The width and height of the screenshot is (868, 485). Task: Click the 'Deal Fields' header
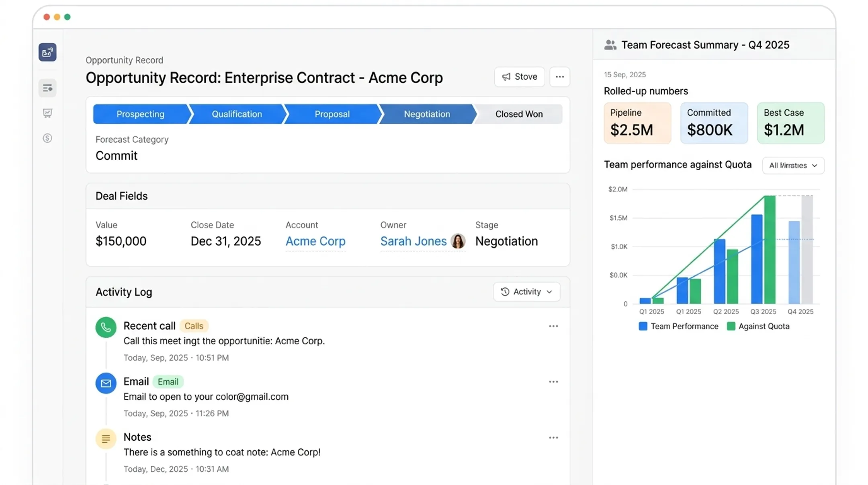(121, 196)
